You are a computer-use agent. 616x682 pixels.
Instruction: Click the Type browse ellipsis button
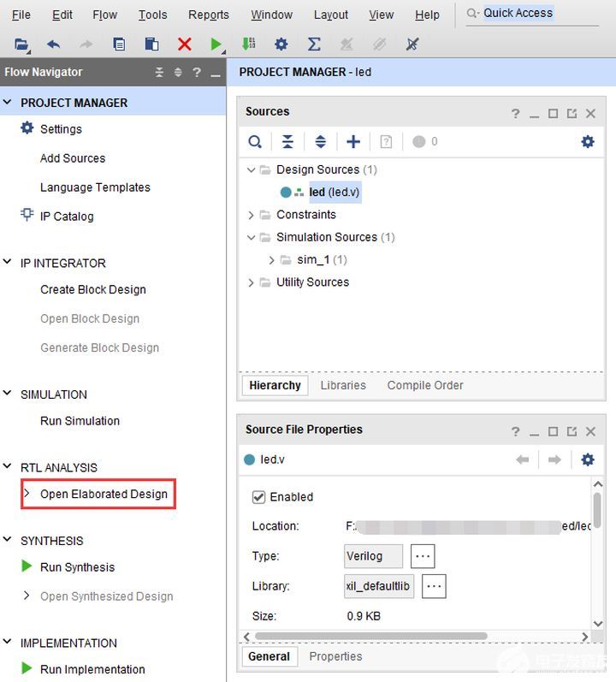point(423,556)
